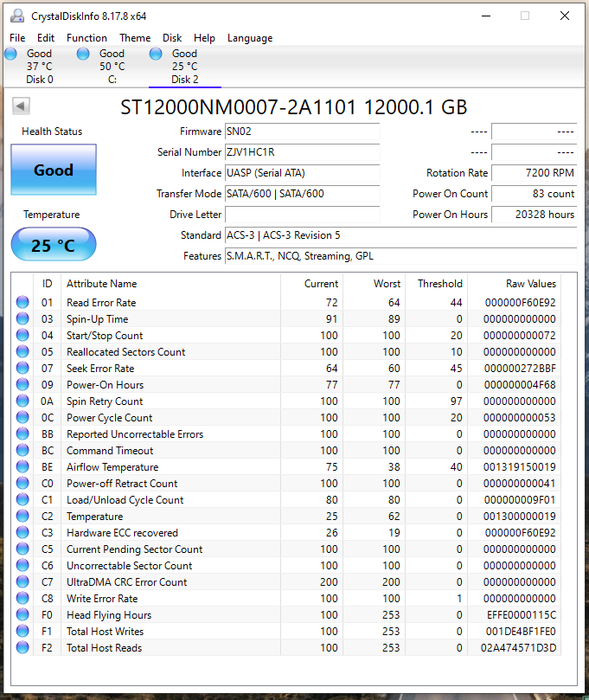The height and width of the screenshot is (700, 589).
Task: Click the Serial Number field
Action: 301,152
